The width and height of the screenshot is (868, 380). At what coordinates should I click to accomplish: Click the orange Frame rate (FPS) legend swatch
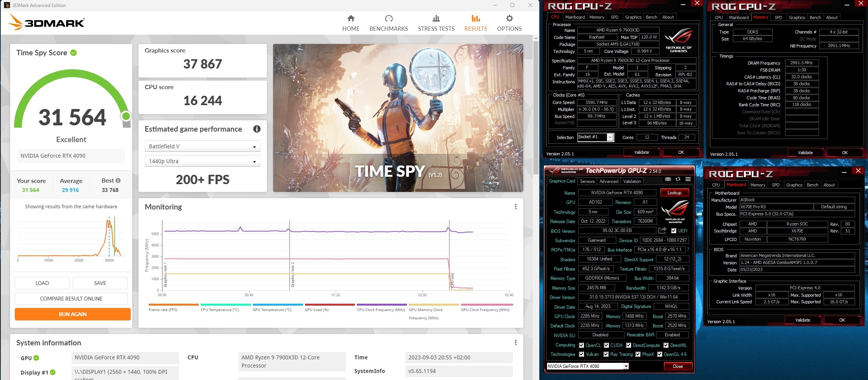coord(174,304)
